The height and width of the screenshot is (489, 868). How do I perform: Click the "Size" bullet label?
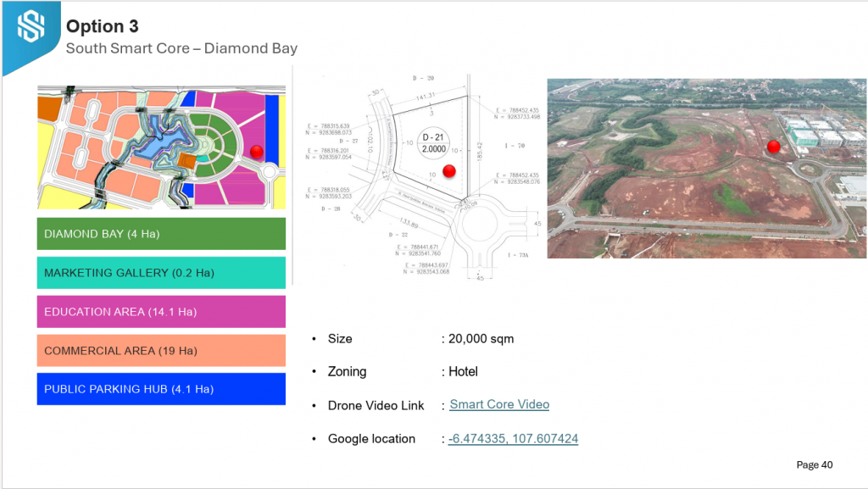click(340, 338)
